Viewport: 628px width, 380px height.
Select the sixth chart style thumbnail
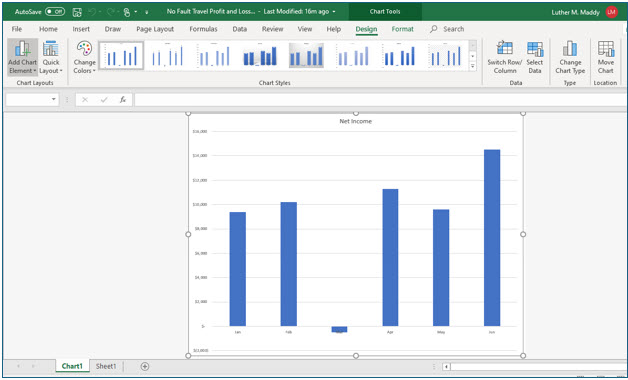pos(353,55)
